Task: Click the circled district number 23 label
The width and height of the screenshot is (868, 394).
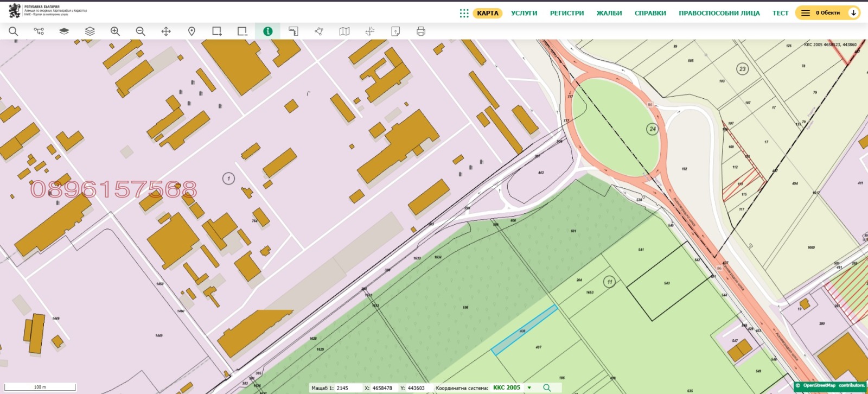Action: pos(742,69)
